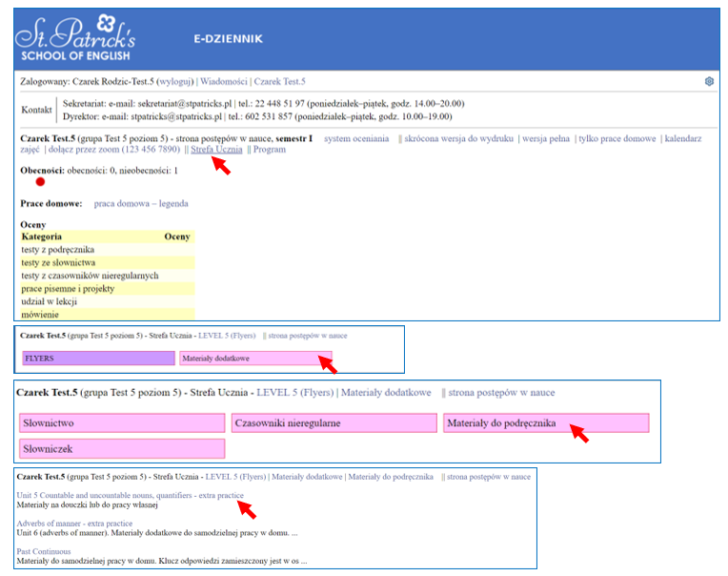This screenshot has width=728, height=576.
Task: Log out via the wyloguj link
Action: click(175, 81)
